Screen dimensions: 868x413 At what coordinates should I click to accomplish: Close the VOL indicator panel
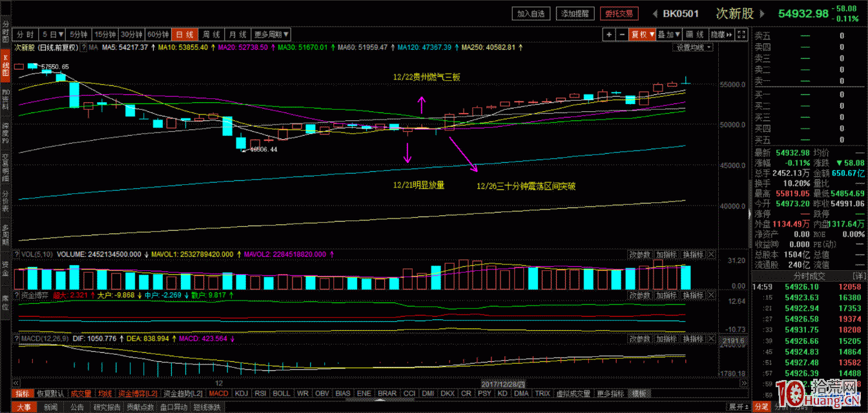click(712, 255)
